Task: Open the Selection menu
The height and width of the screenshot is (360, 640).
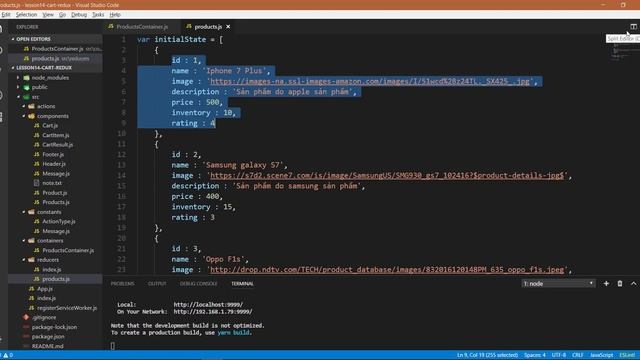Action: pos(27,15)
